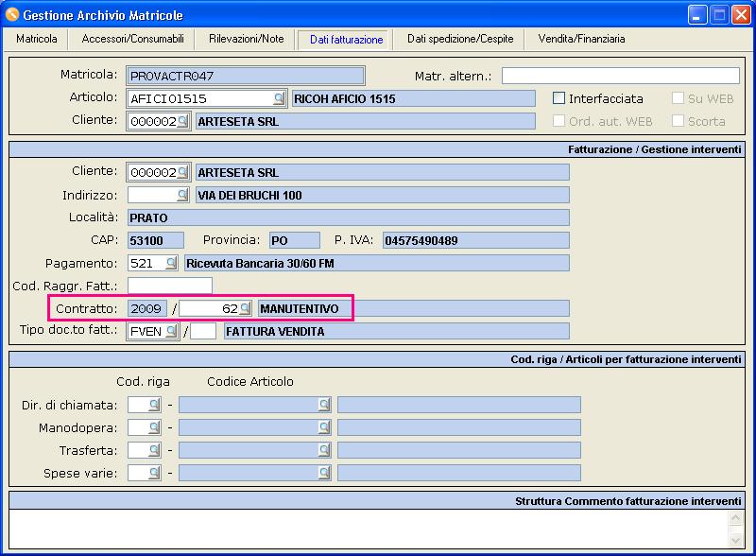The height and width of the screenshot is (556, 756).
Task: Go to the Rilevazioni/Note tab
Action: pos(247,39)
